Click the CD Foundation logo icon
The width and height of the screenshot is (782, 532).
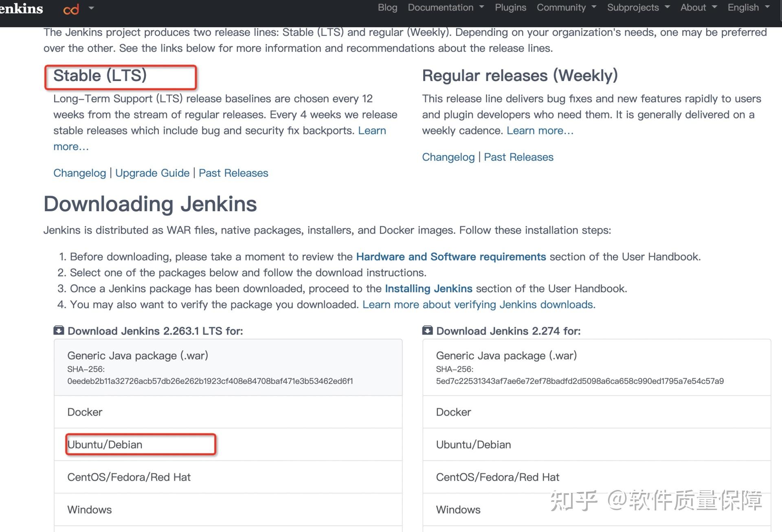71,9
